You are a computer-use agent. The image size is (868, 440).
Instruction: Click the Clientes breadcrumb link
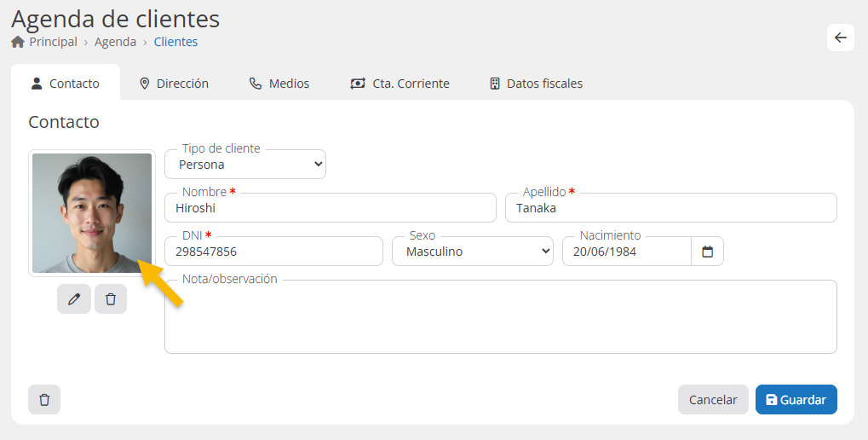[x=175, y=42]
